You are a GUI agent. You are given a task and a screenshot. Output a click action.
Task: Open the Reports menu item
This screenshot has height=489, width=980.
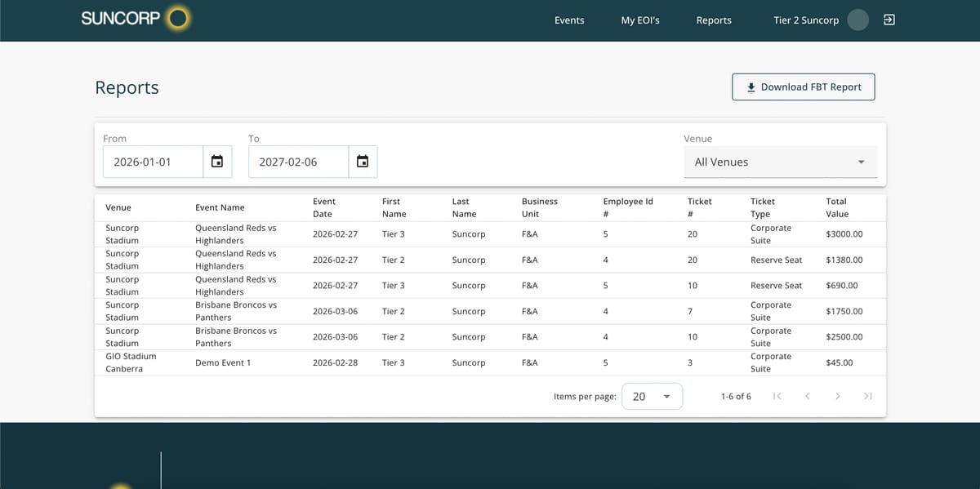[x=714, y=20]
